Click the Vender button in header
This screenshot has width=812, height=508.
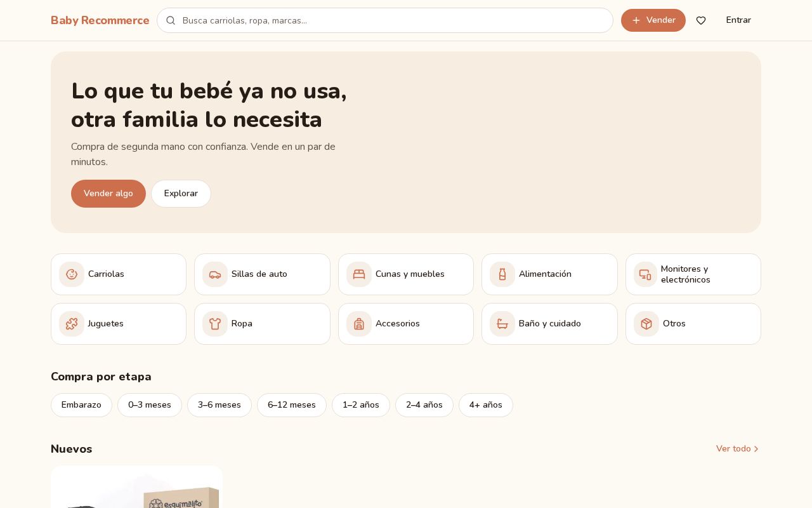(653, 20)
